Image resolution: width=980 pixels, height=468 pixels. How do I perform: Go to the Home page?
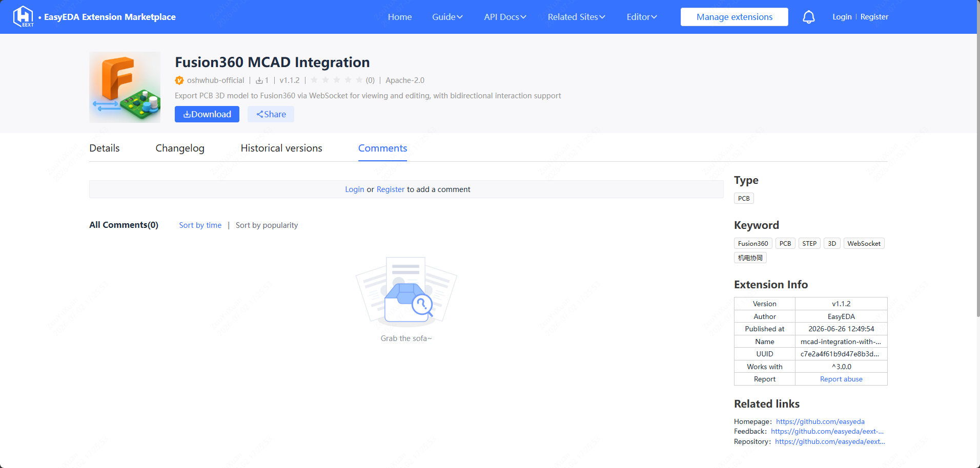click(x=400, y=17)
